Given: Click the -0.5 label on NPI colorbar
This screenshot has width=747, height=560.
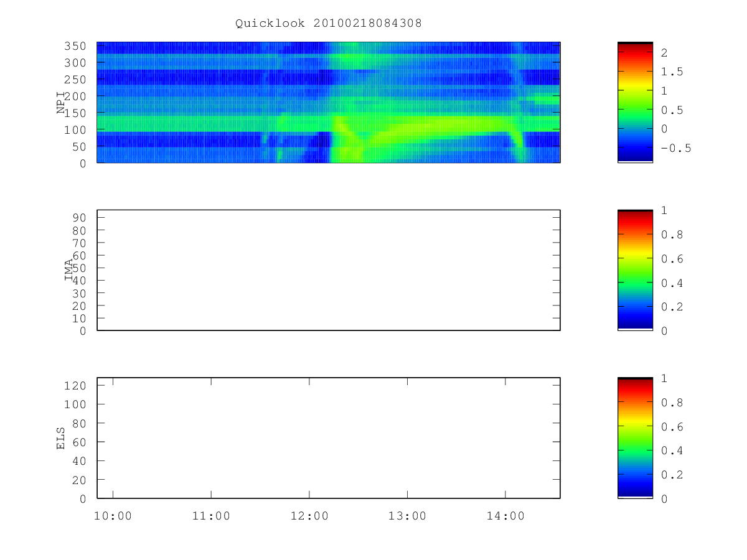Looking at the screenshot, I should (x=675, y=148).
